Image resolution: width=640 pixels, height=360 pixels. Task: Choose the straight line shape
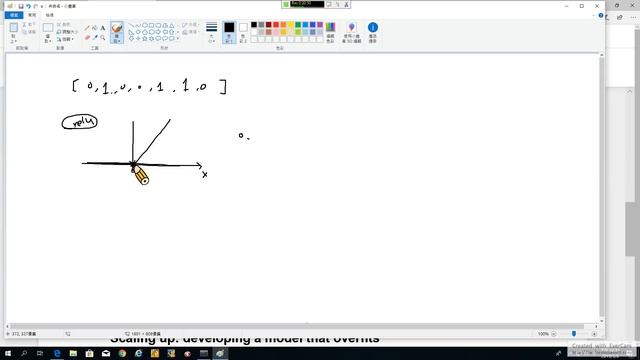(131, 25)
